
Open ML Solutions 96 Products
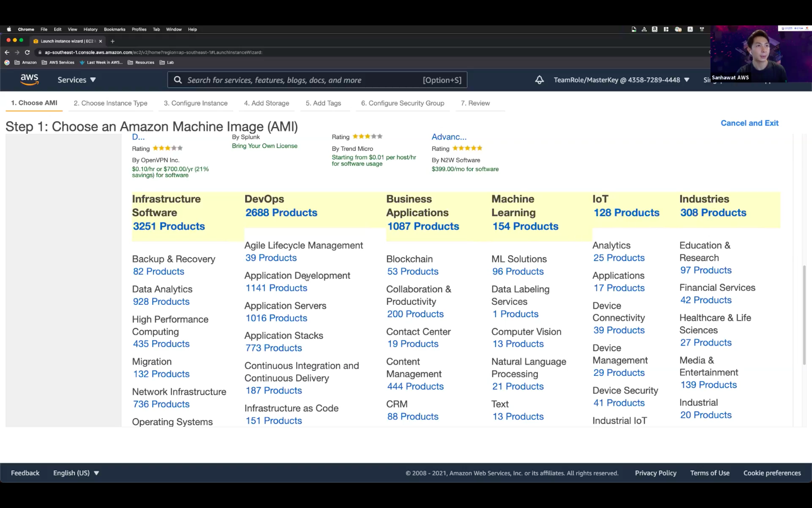518,271
